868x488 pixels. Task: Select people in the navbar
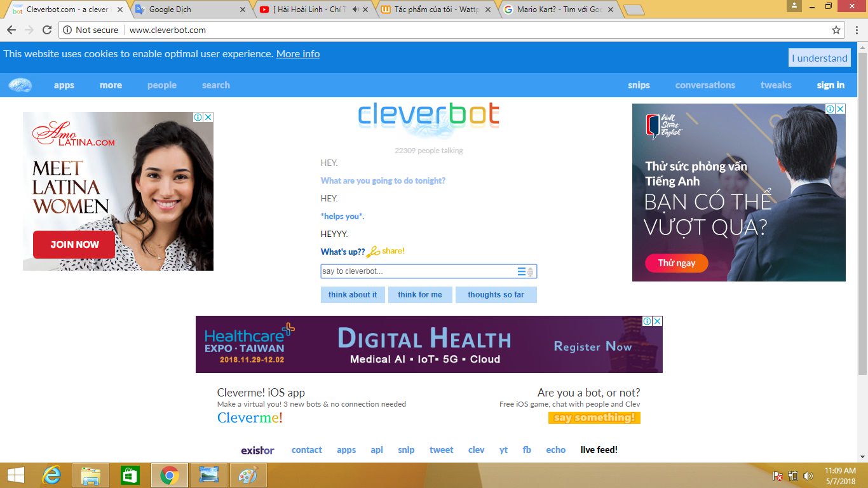point(162,85)
